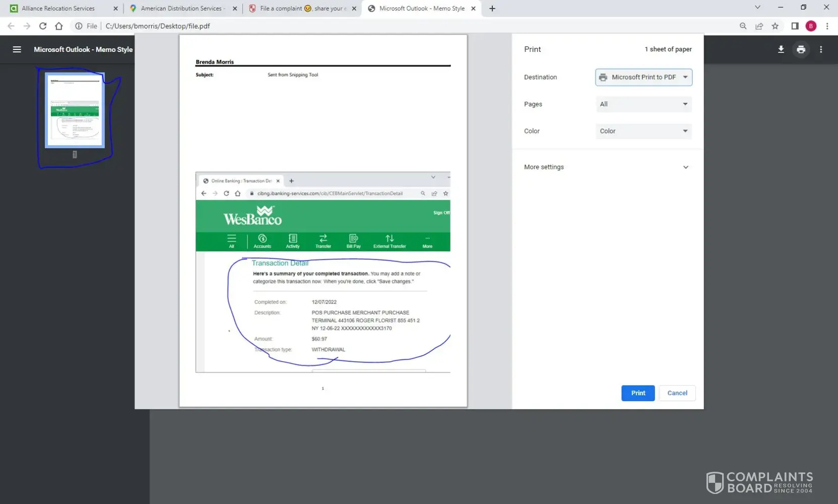Viewport: 838px width, 504px height.
Task: Click the PDF viewer print icon
Action: pos(801,49)
